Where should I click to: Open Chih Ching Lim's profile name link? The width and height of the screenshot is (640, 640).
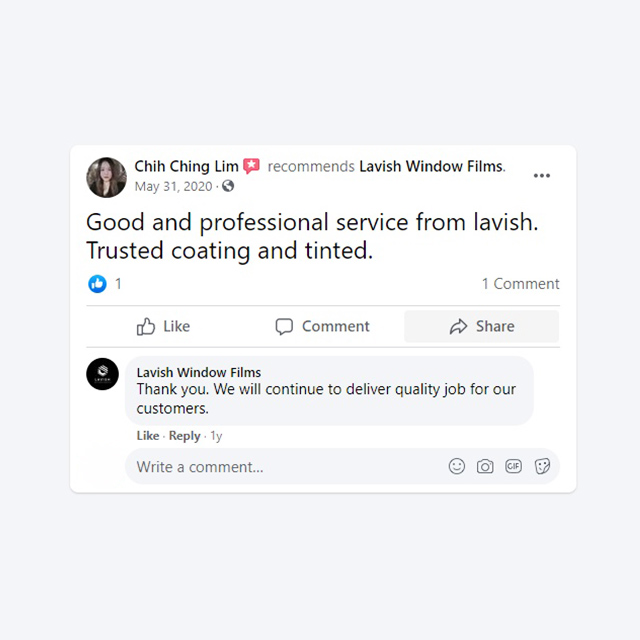[x=187, y=166]
